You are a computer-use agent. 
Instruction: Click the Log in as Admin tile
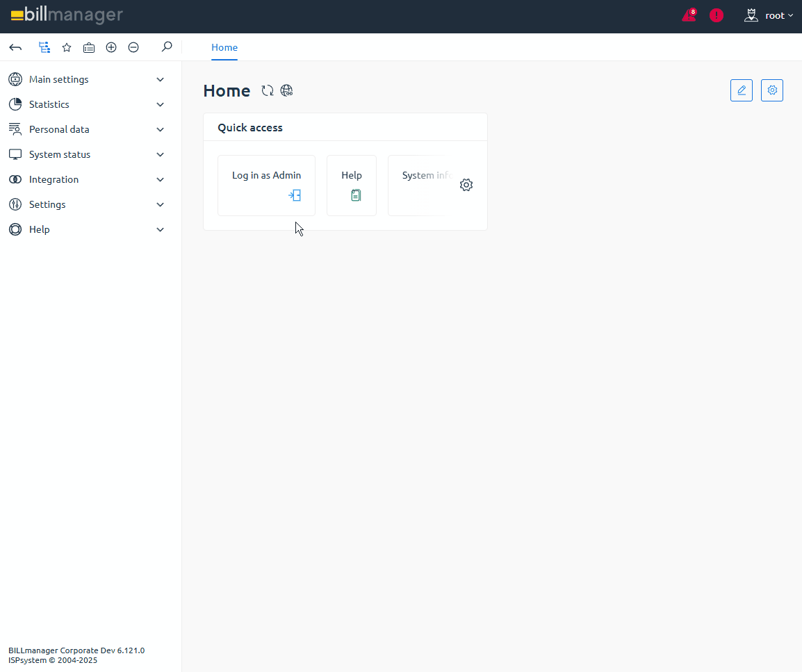click(266, 185)
